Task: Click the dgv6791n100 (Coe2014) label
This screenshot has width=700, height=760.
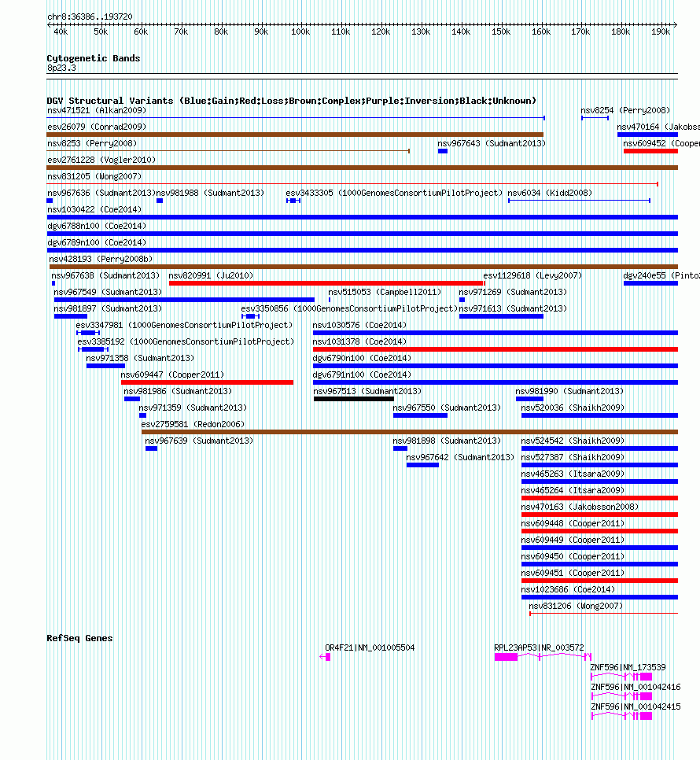Action: pyautogui.click(x=362, y=374)
